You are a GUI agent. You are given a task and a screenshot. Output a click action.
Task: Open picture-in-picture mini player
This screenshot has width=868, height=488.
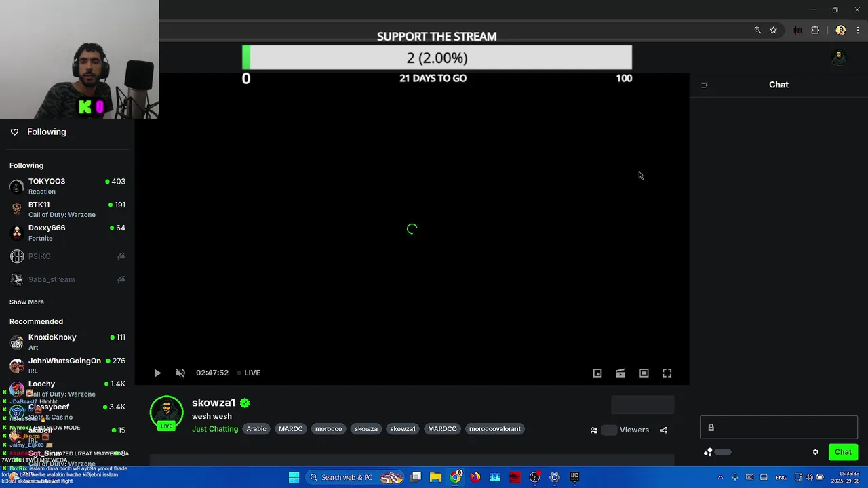[x=597, y=373]
